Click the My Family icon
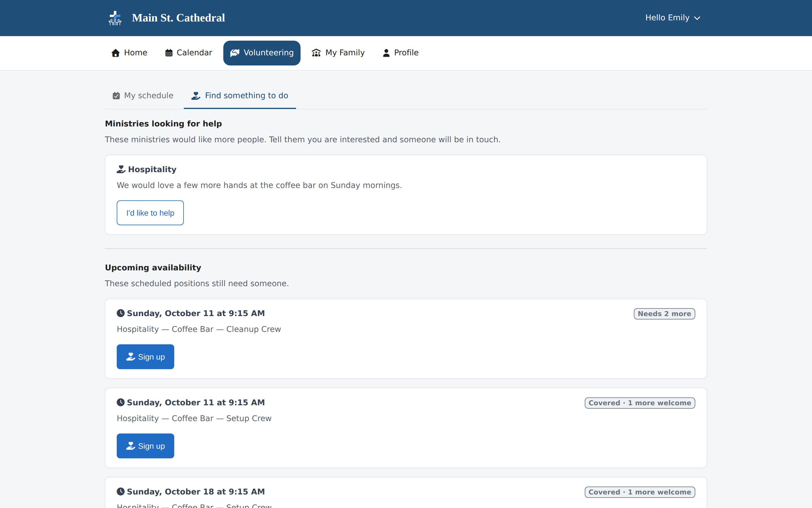 (x=316, y=53)
